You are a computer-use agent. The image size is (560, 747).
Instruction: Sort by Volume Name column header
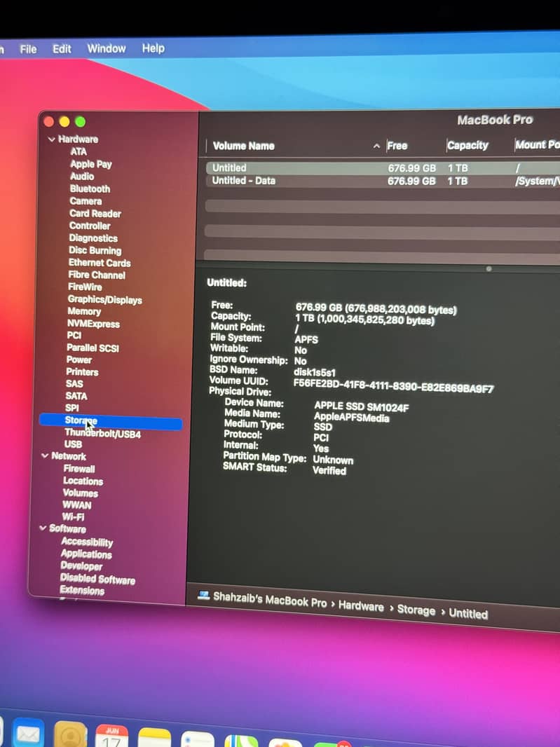[243, 146]
